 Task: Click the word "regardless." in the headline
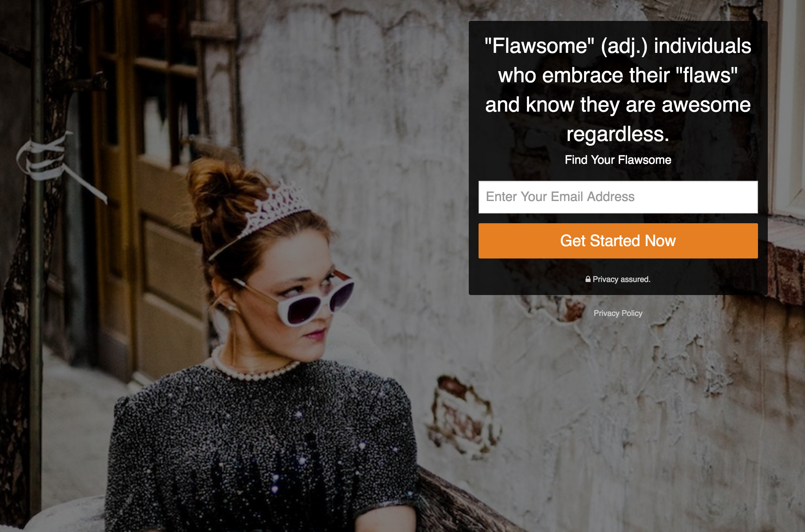pyautogui.click(x=618, y=134)
